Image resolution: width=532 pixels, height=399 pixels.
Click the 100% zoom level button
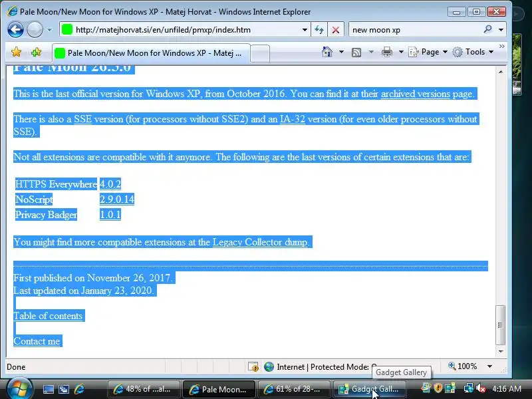click(462, 366)
